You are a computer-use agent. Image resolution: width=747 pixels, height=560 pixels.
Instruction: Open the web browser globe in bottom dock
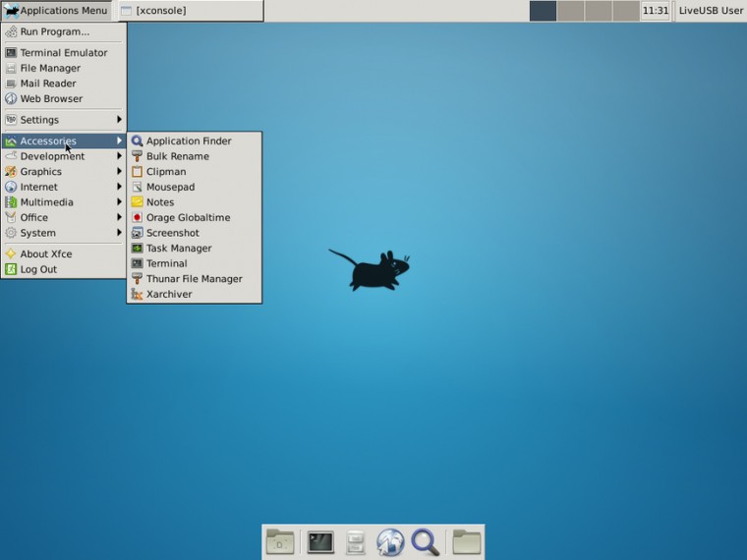point(390,542)
